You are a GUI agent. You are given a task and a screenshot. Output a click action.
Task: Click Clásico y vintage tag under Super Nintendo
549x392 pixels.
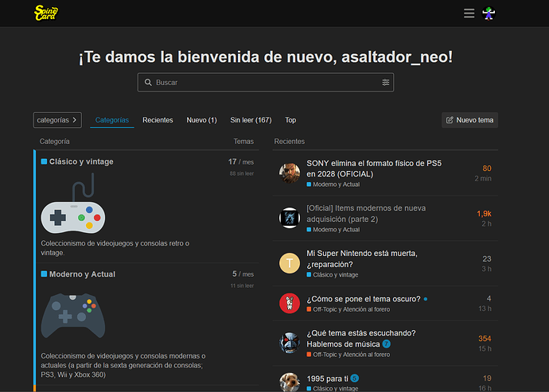coord(333,275)
